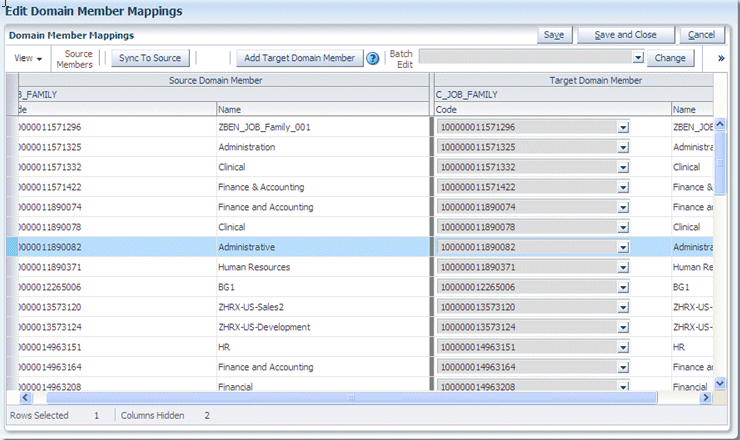Click the Save button
The image size is (740, 440).
(x=554, y=35)
